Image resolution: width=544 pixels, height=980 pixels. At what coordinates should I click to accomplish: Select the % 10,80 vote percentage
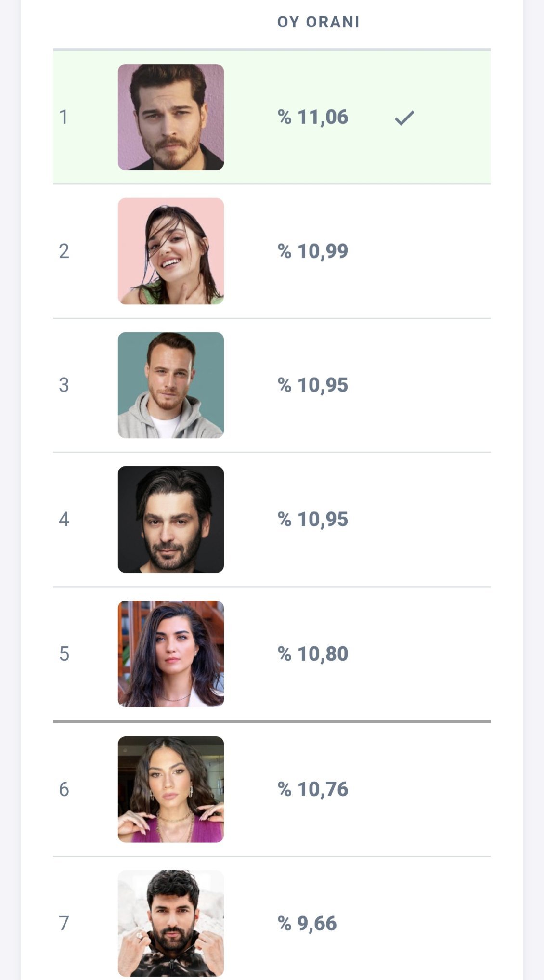[313, 653]
